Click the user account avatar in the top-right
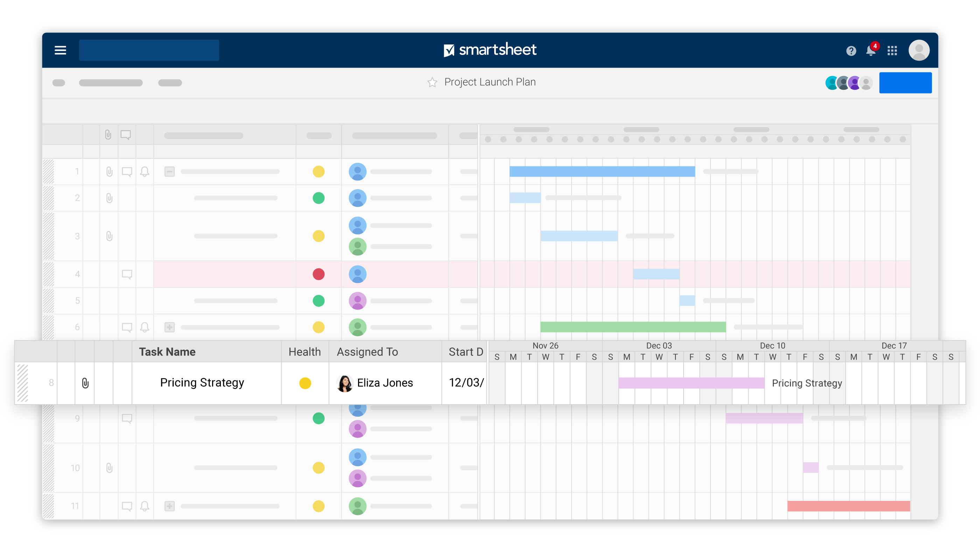980x552 pixels. [x=919, y=50]
